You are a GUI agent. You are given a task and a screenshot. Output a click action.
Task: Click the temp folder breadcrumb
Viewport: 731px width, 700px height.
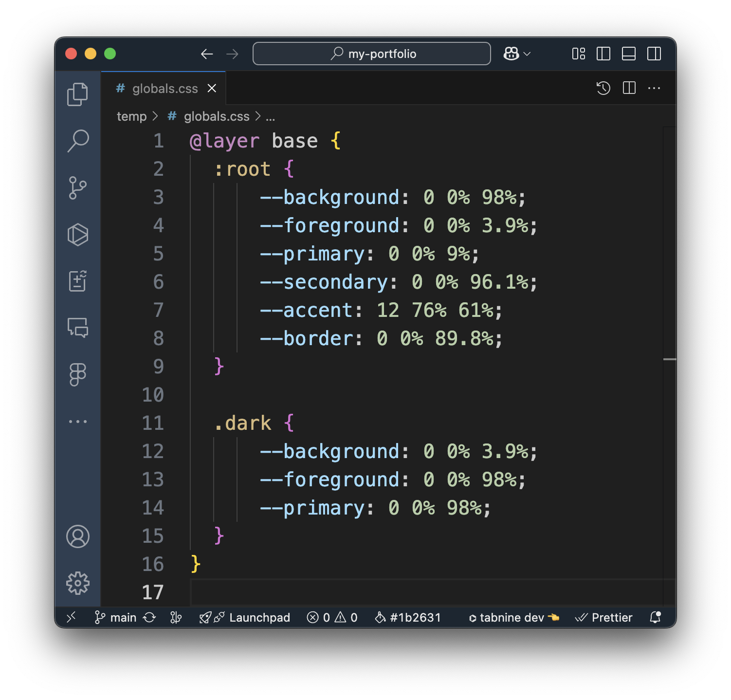point(131,116)
